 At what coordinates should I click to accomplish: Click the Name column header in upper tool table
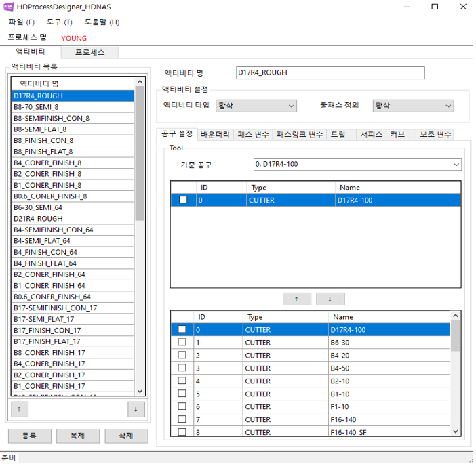397,188
